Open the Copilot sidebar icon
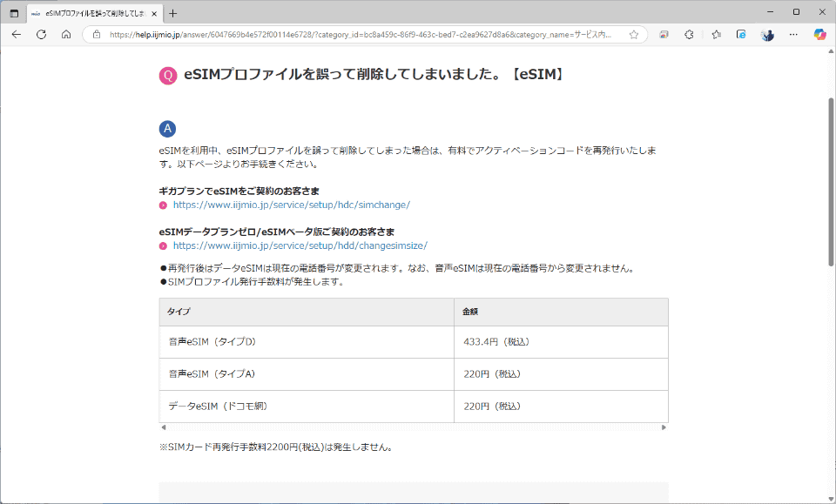836x504 pixels. point(819,35)
